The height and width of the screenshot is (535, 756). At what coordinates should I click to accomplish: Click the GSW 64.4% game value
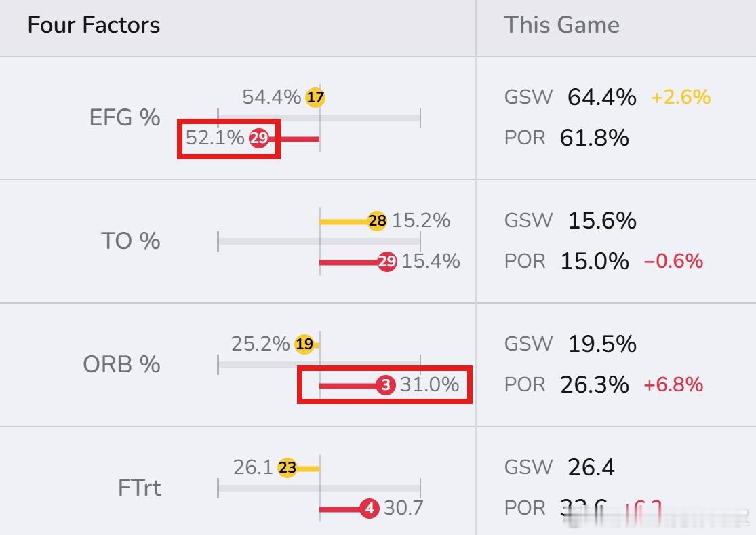click(x=601, y=98)
